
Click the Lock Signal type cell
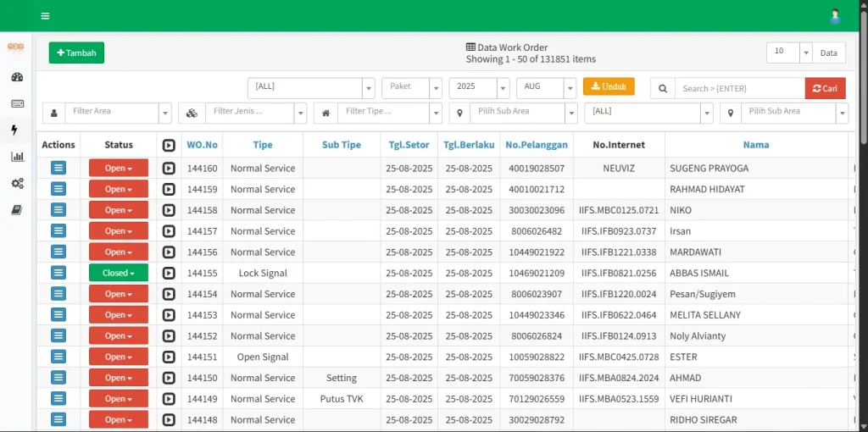[x=263, y=273]
